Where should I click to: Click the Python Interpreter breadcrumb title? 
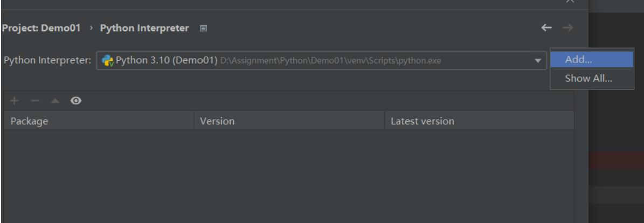144,28
